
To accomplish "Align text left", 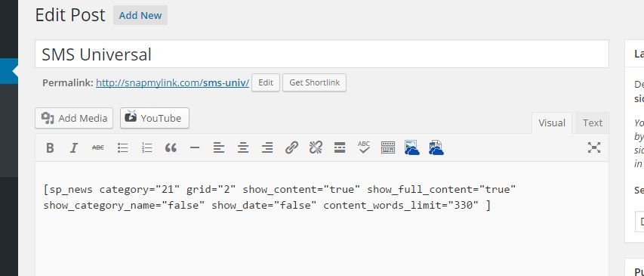I will pyautogui.click(x=219, y=147).
